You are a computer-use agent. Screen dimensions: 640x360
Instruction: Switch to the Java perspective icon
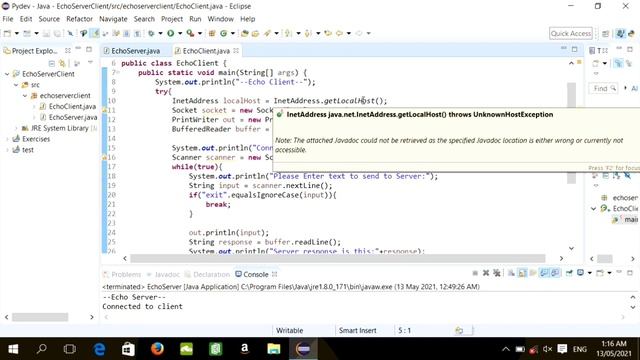click(620, 33)
